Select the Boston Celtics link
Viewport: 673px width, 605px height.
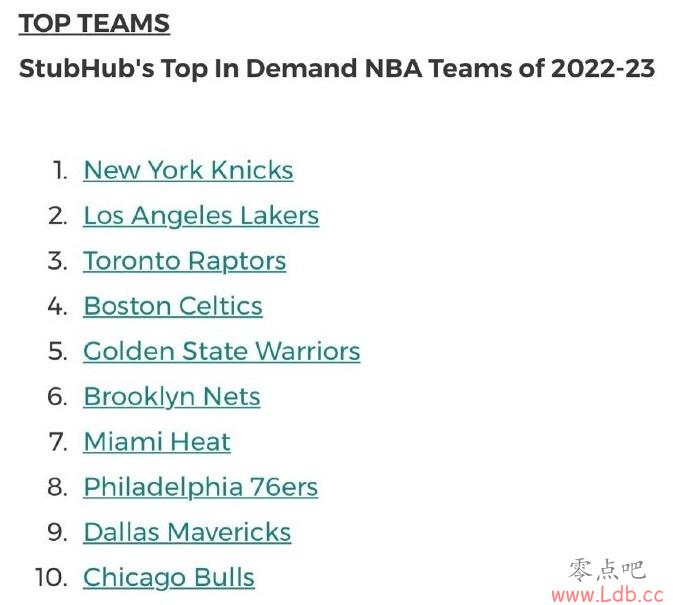coord(173,306)
